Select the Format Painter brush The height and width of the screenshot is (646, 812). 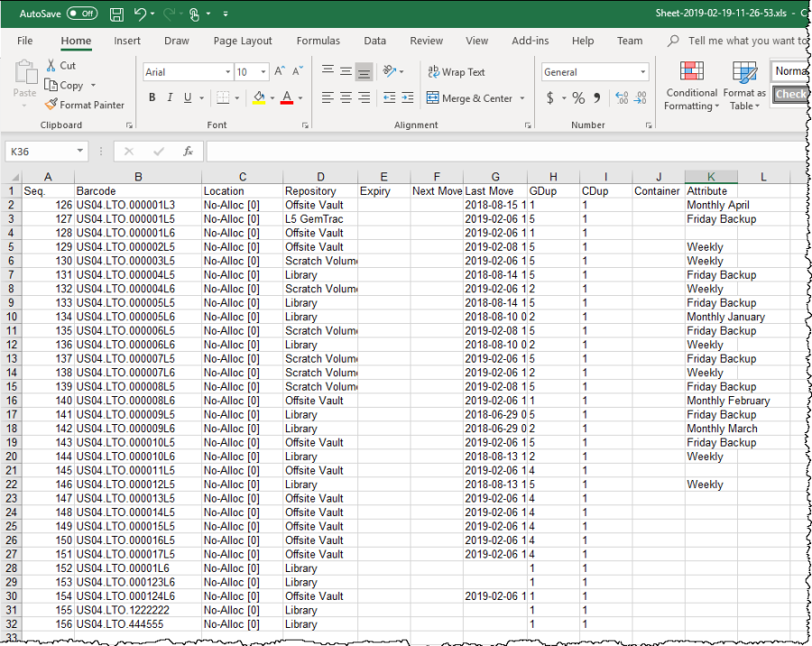click(x=51, y=105)
